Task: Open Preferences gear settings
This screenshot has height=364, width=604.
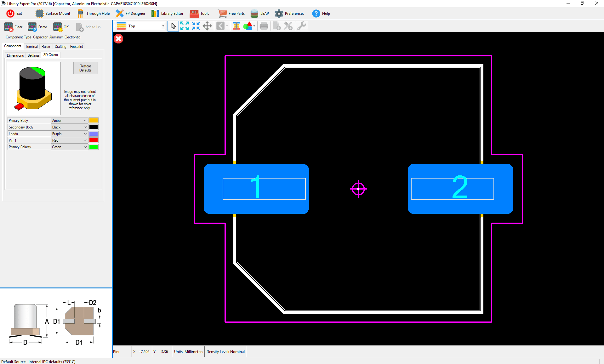Action: [289, 14]
